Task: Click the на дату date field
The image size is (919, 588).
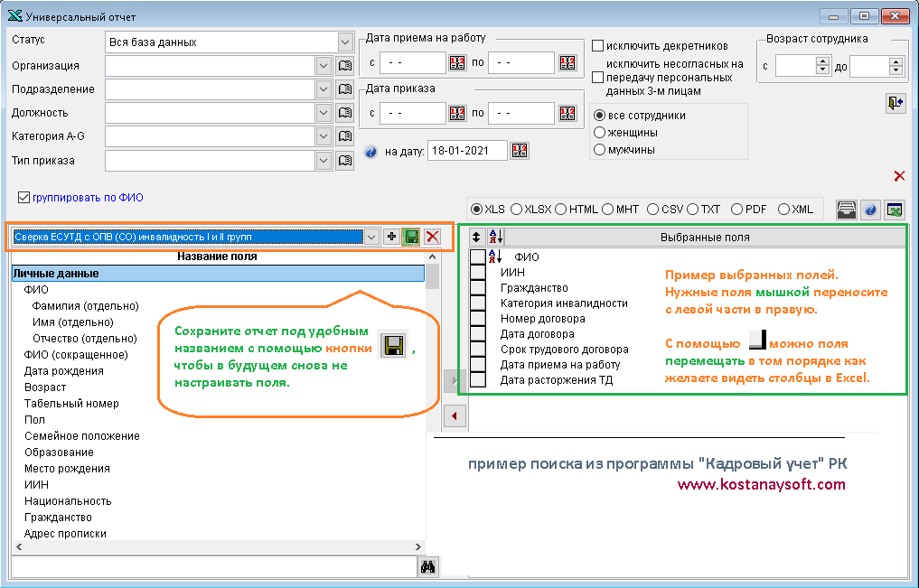Action: 467,151
